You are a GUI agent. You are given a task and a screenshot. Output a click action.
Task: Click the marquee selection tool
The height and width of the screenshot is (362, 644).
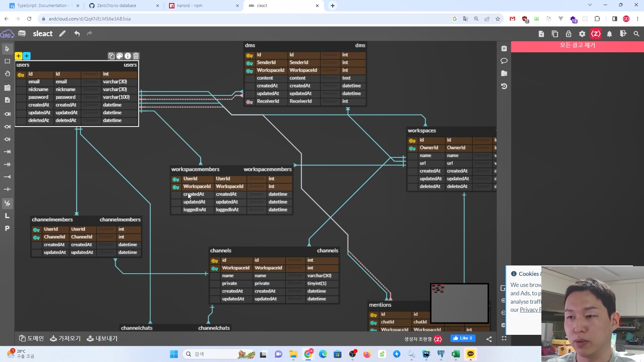click(x=7, y=61)
